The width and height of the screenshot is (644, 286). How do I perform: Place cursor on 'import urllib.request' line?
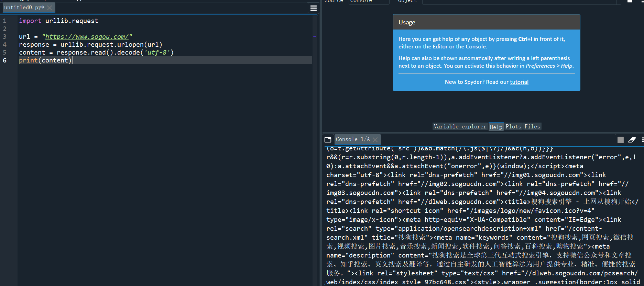(x=58, y=21)
